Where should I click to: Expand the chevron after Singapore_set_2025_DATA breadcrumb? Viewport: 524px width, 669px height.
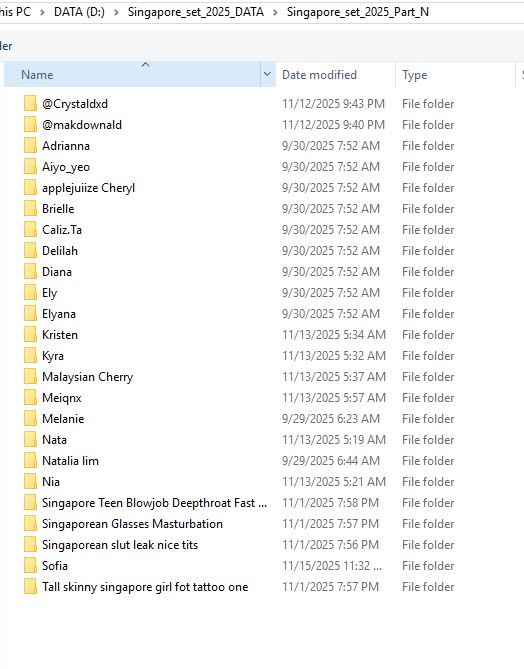275,12
